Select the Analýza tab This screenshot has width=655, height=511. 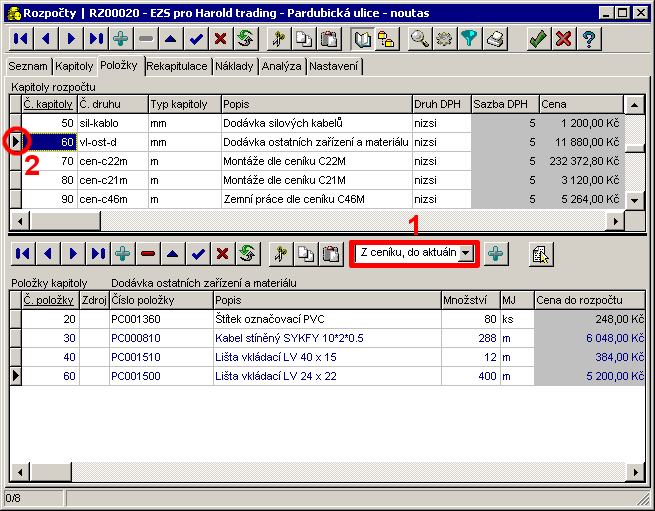[x=281, y=66]
